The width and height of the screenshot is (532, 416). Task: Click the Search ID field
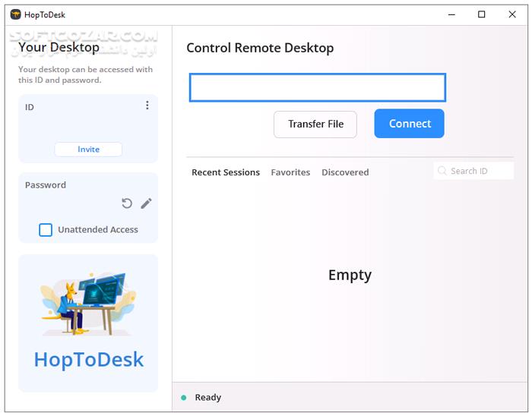click(479, 172)
